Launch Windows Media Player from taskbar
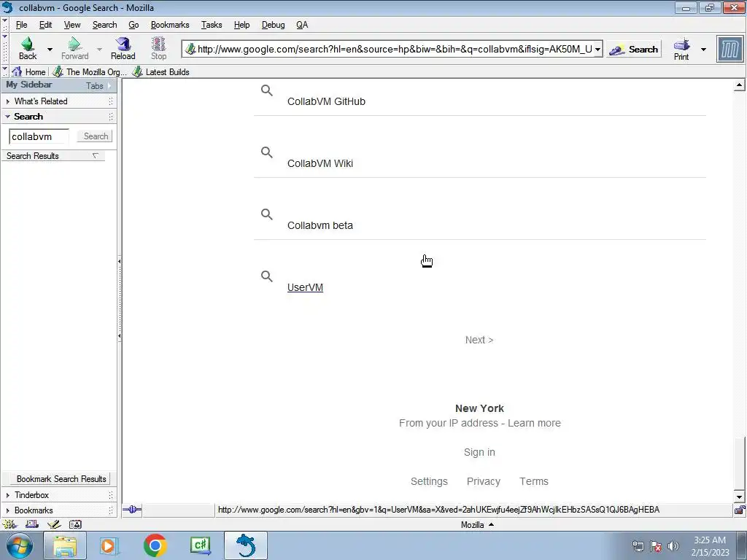 109,545
